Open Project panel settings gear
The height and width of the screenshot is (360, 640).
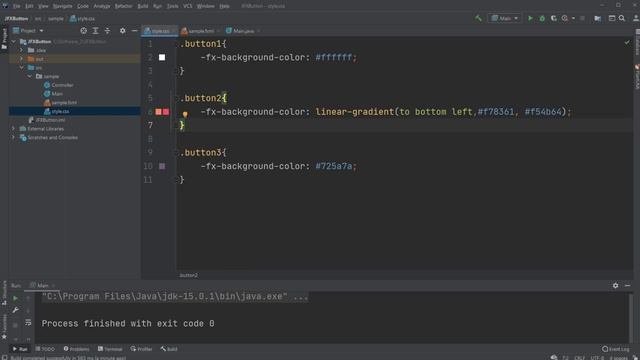click(122, 31)
